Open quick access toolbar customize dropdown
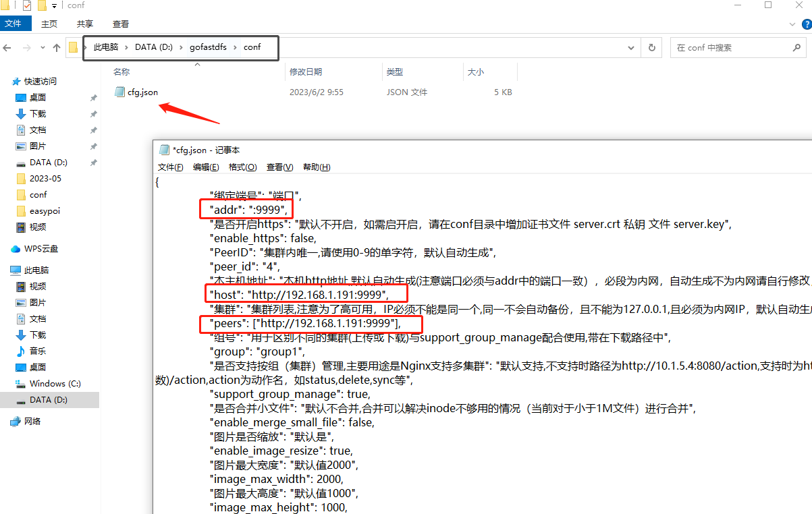 pyautogui.click(x=55, y=5)
